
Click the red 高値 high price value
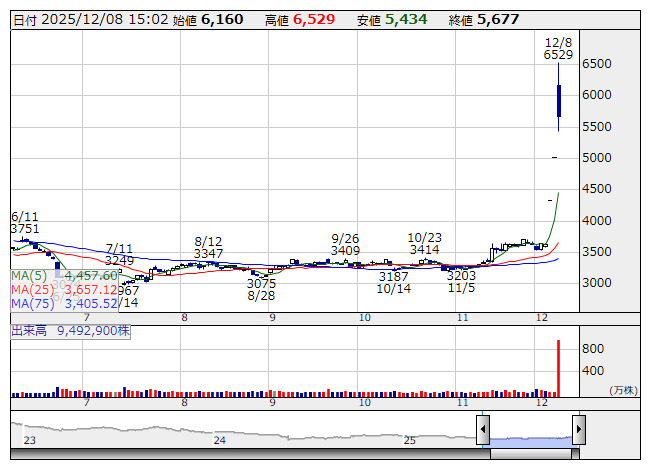(314, 19)
